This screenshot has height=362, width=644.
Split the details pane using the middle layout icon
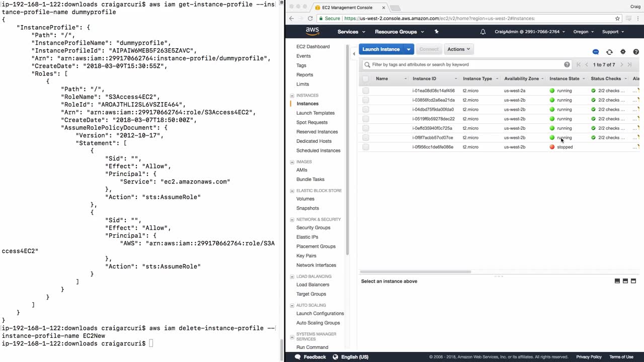coord(625,281)
